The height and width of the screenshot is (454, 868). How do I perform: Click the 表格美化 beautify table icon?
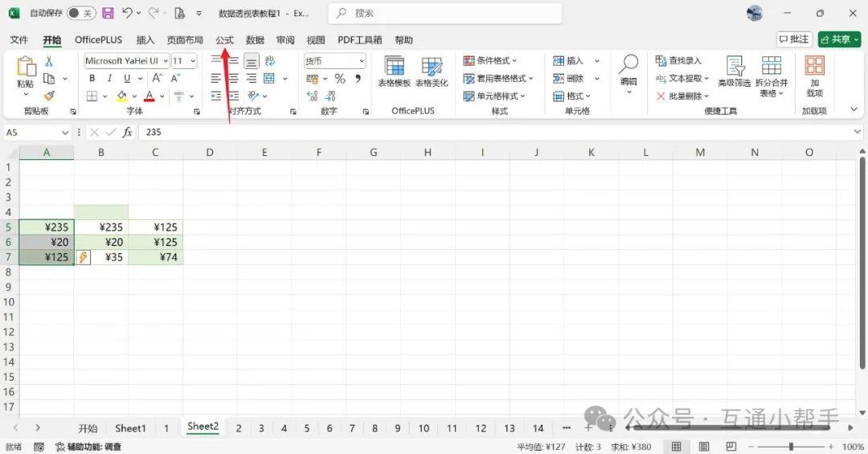[x=432, y=72]
